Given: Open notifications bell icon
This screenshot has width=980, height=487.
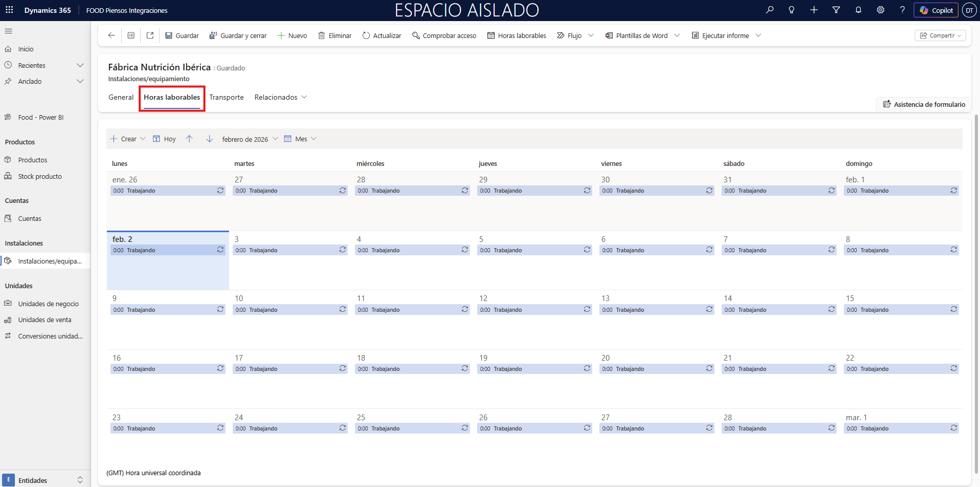Looking at the screenshot, I should (x=858, y=10).
